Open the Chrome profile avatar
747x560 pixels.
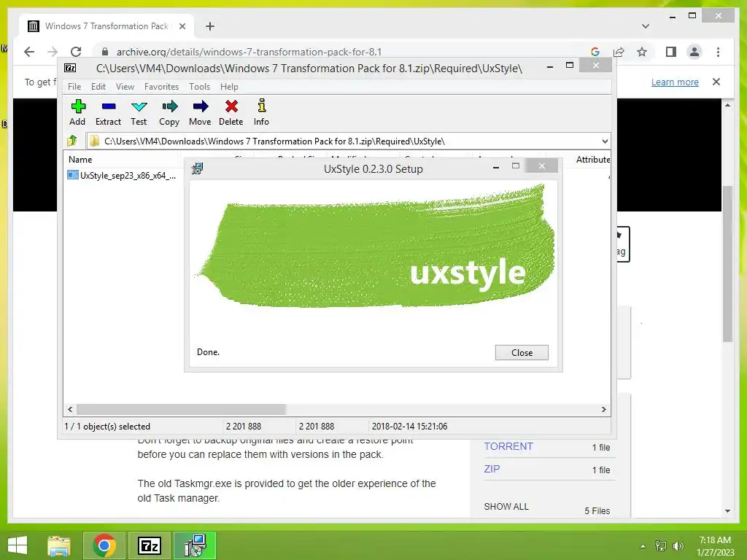(694, 52)
